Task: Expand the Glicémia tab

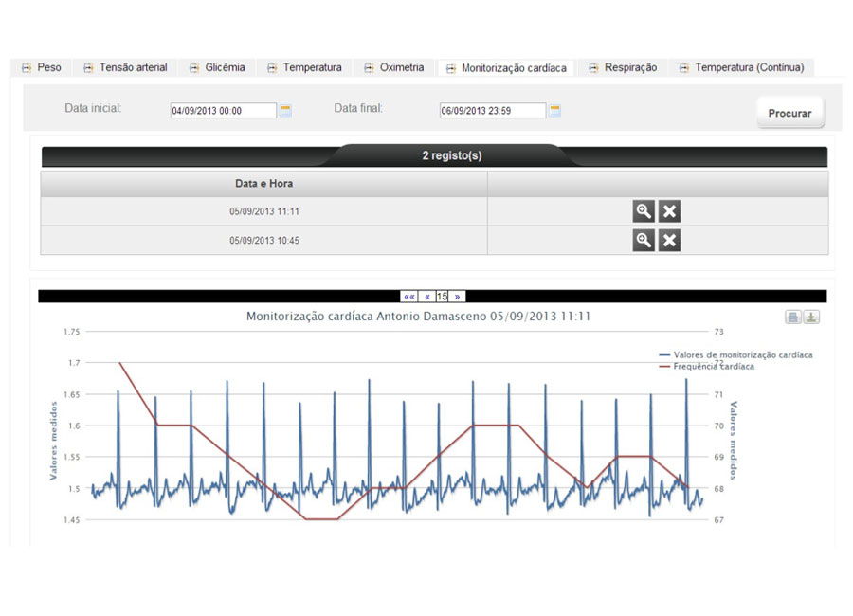Action: [x=217, y=68]
